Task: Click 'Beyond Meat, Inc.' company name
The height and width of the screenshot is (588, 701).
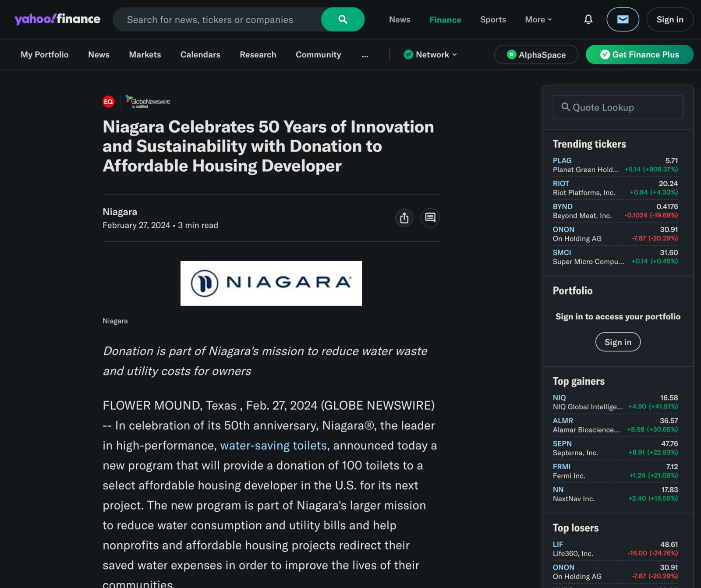Action: coord(582,216)
